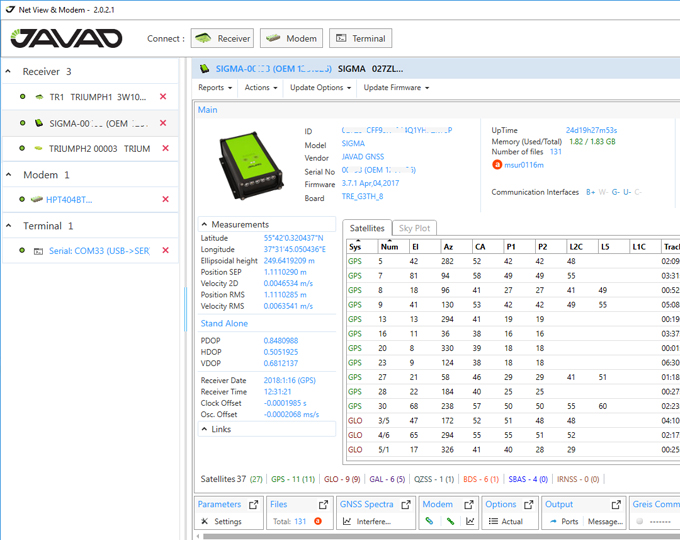The image size is (680, 540).
Task: Open the Reports dropdown menu
Action: click(214, 88)
